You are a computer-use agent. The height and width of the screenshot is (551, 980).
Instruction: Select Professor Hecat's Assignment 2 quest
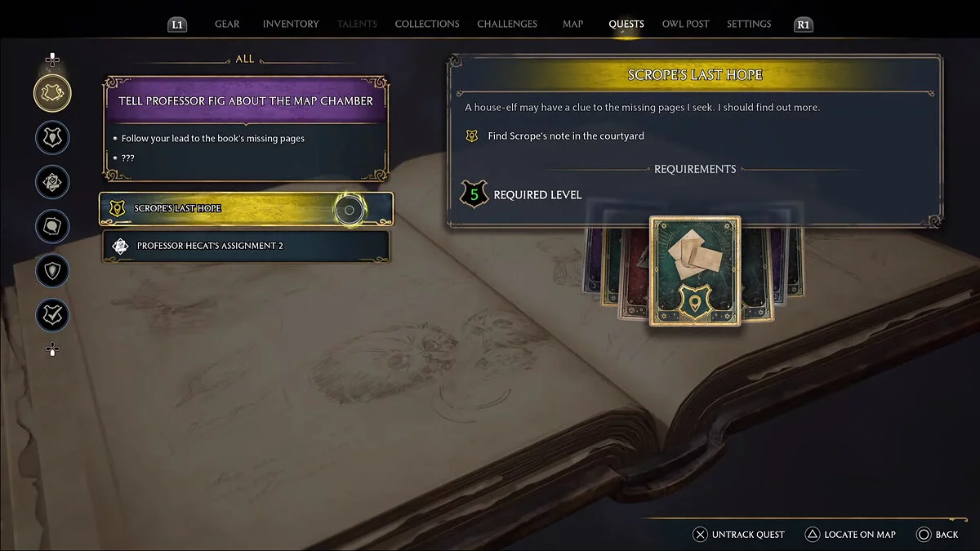point(246,246)
